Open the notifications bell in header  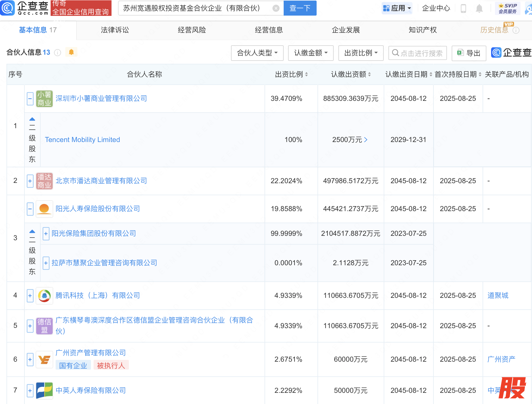tap(479, 9)
